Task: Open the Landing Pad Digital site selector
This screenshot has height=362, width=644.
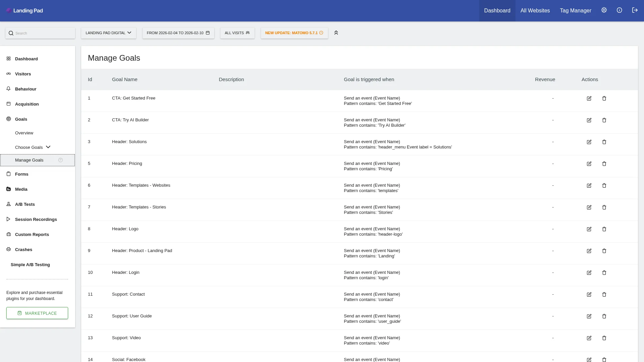Action: [108, 33]
